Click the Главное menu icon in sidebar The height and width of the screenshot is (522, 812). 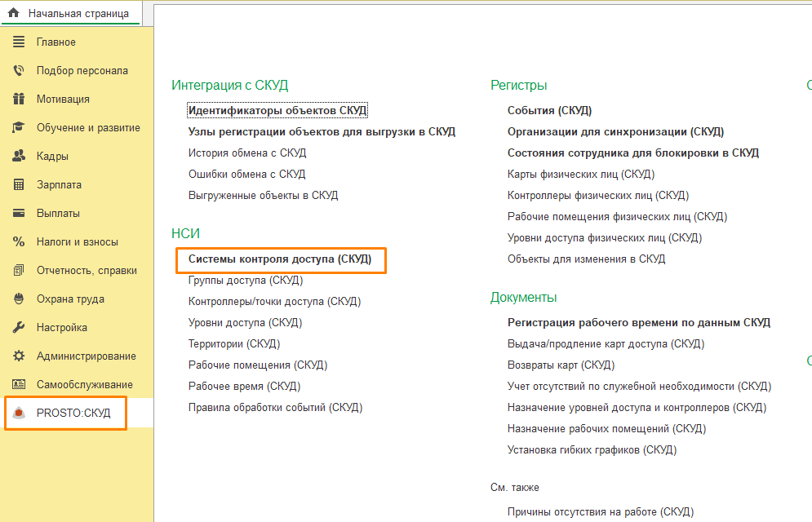pyautogui.click(x=19, y=42)
